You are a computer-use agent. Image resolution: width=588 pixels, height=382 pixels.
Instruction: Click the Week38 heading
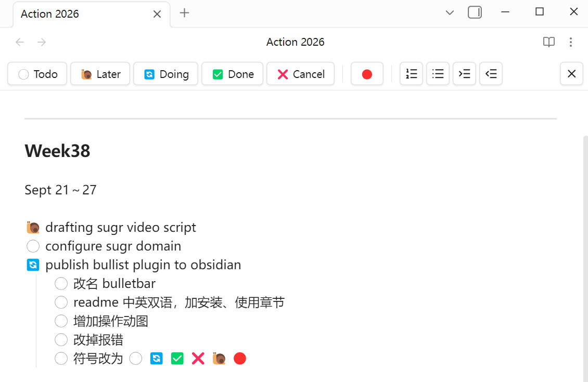[x=57, y=151]
